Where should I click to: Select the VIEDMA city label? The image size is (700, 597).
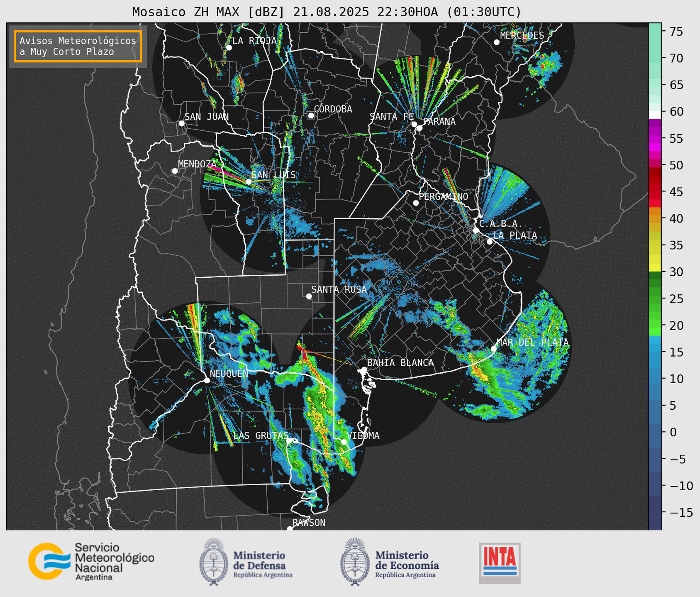(363, 436)
